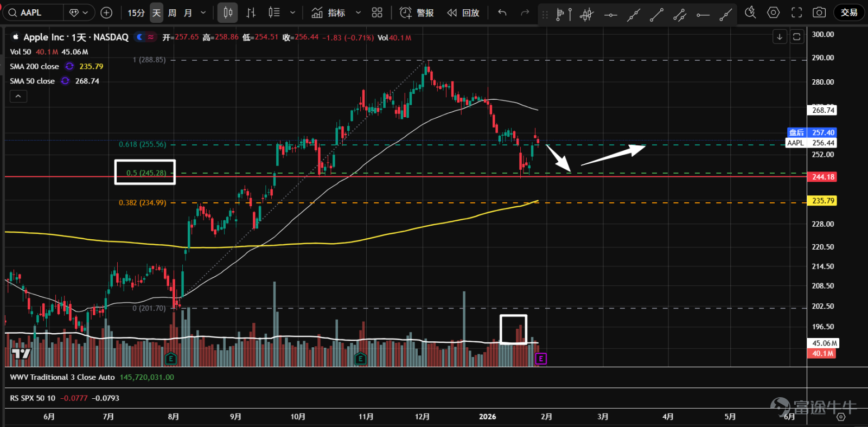868x427 pixels.
Task: Open the 交易 trade button
Action: point(849,12)
